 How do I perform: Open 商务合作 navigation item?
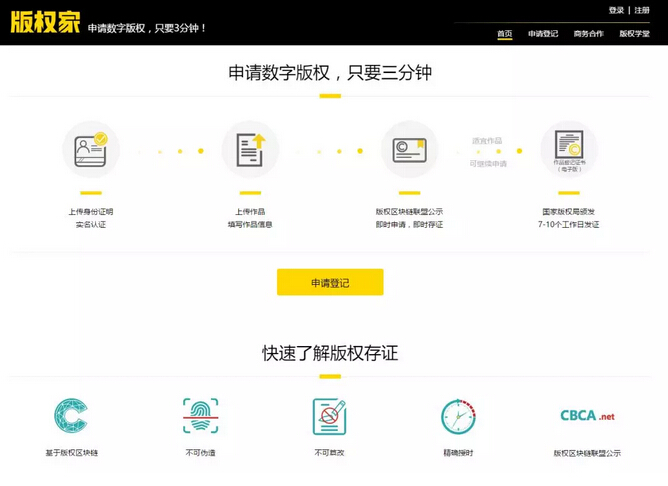(x=588, y=34)
